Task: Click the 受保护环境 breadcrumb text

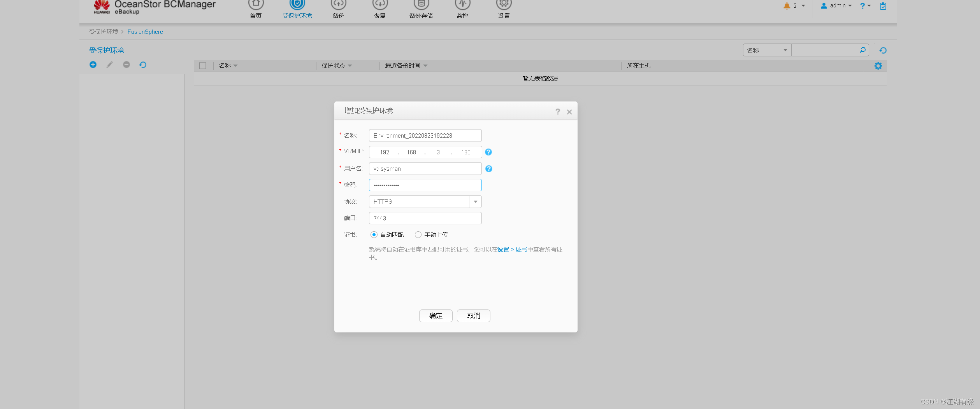Action: (104, 32)
